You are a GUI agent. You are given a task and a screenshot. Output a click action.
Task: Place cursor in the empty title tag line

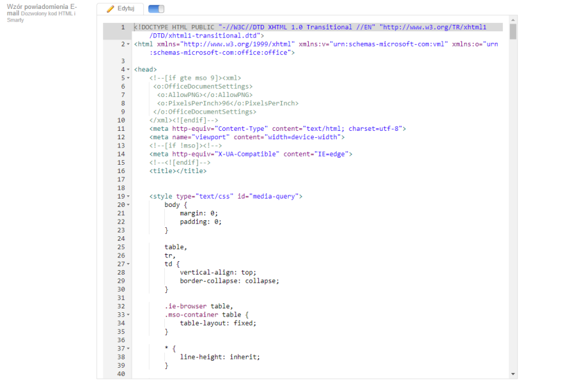(178, 171)
